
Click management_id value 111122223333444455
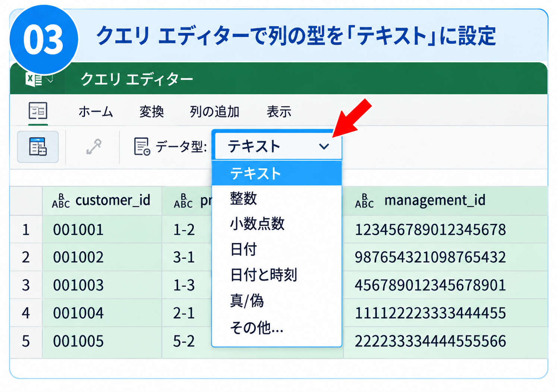(x=430, y=313)
